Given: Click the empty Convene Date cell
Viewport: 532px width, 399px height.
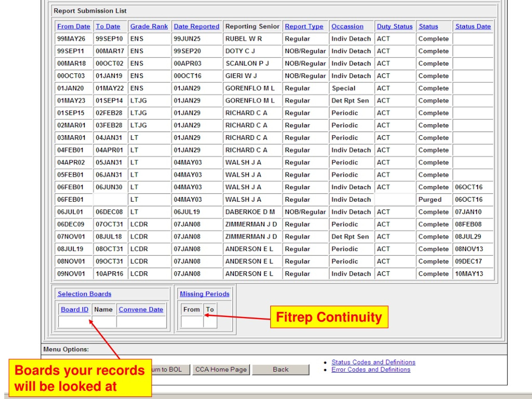Looking at the screenshot, I should pyautogui.click(x=142, y=322).
